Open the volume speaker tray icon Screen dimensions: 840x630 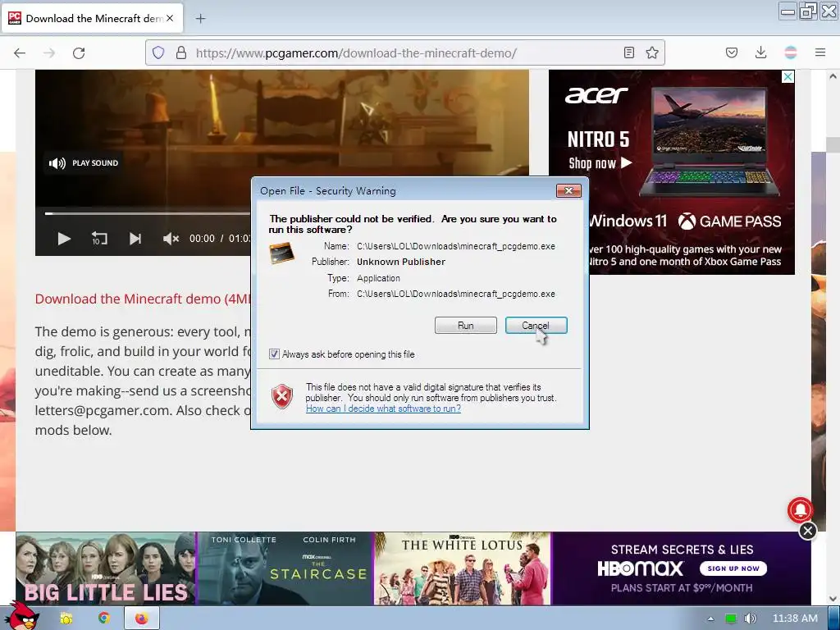click(x=751, y=619)
